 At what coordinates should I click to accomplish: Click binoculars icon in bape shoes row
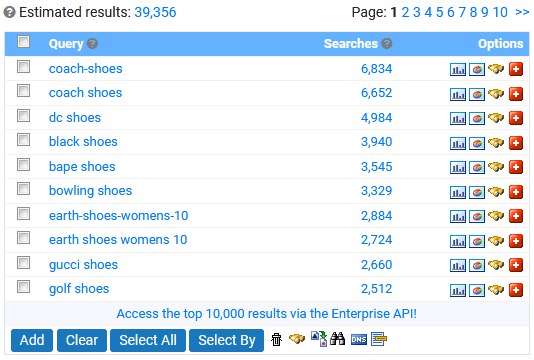click(x=496, y=167)
